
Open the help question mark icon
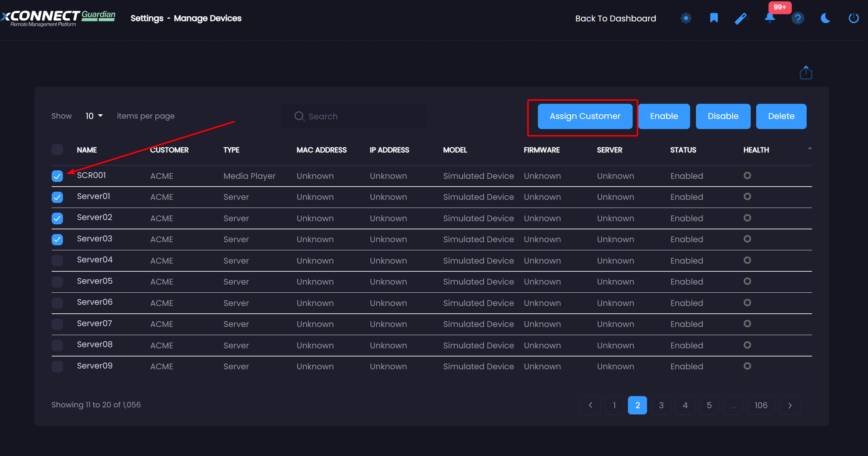click(798, 18)
